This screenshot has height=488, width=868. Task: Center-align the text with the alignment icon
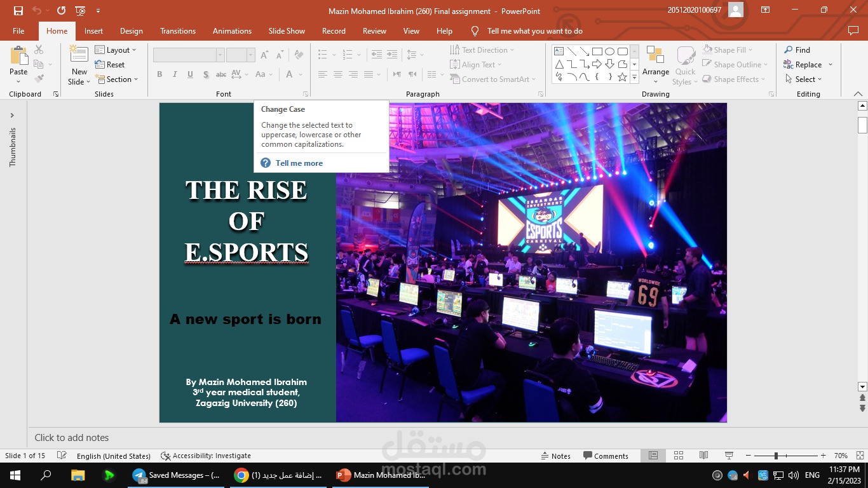[x=337, y=74]
